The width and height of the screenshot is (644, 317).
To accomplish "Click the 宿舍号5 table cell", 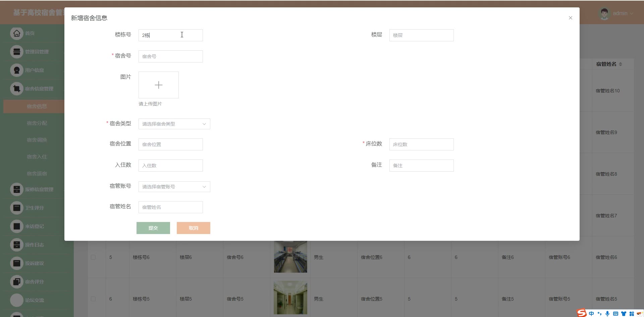I will pos(235,299).
